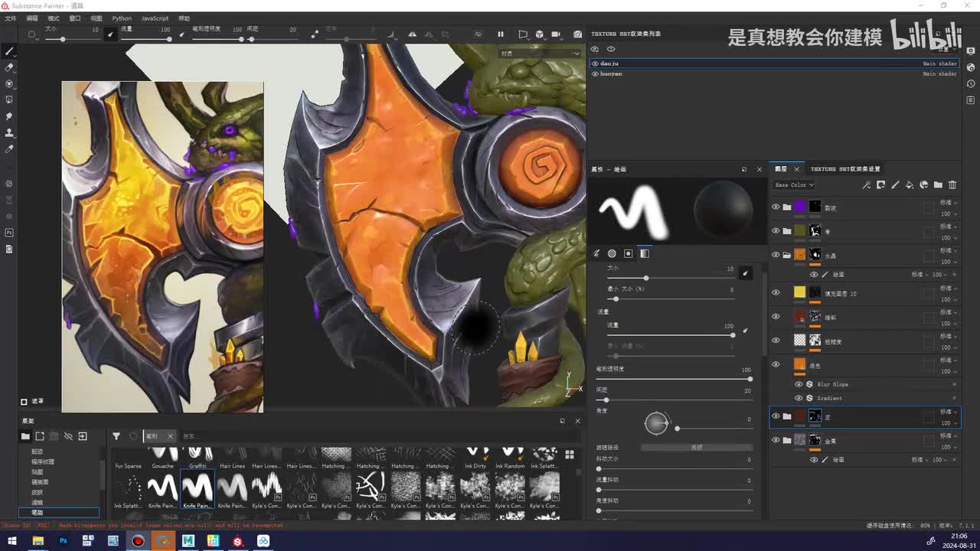
Task: Select the Clone stamp tool
Action: pyautogui.click(x=10, y=132)
